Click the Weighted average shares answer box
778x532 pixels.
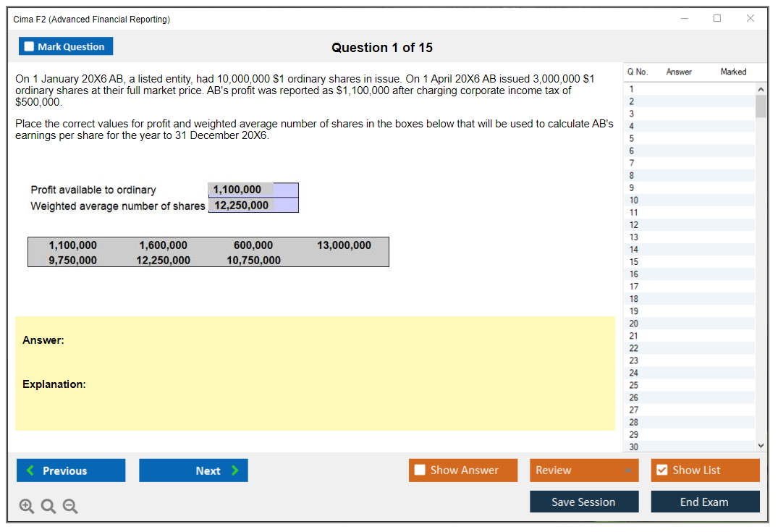(253, 206)
